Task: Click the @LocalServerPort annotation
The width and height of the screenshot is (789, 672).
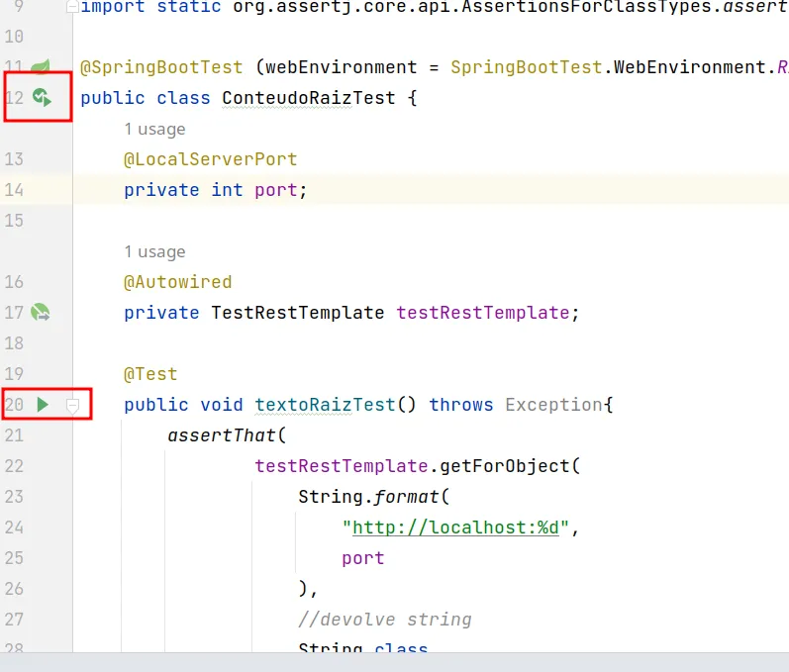Action: tap(210, 159)
